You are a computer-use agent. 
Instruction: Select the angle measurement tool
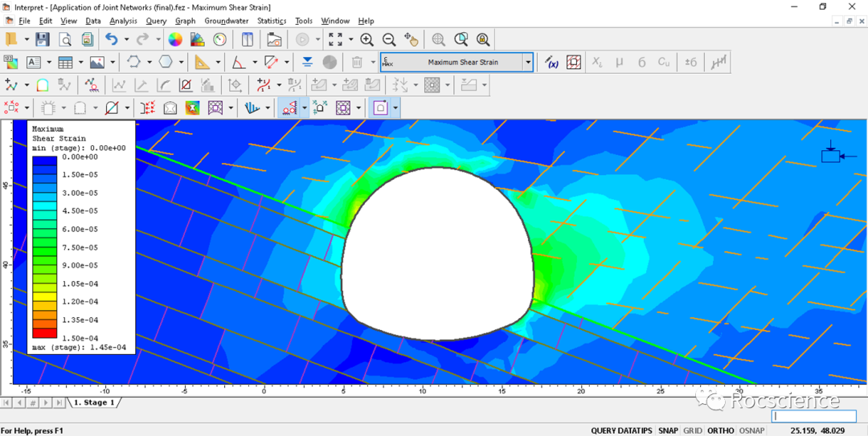point(239,62)
